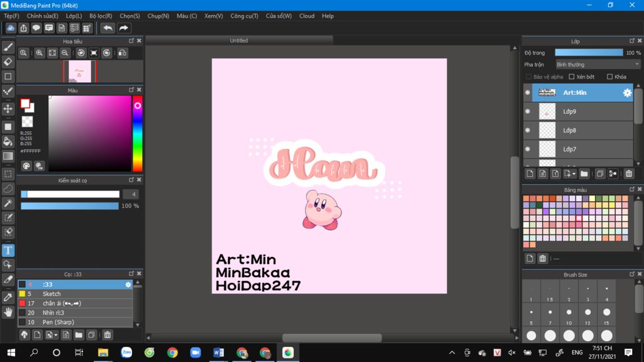Open the Help menu
The image size is (644, 362).
click(x=328, y=16)
